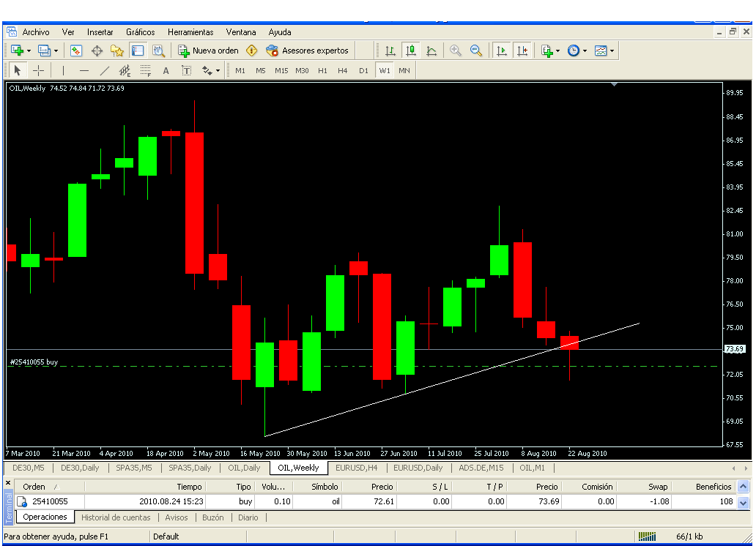Screen dimensions: 756x546
Task: Open the New Chart dropdown arrow
Action: [29, 51]
